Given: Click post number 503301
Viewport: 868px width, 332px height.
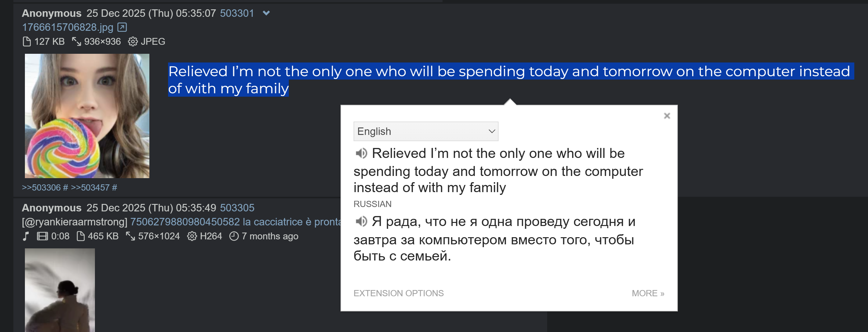Looking at the screenshot, I should (x=237, y=13).
